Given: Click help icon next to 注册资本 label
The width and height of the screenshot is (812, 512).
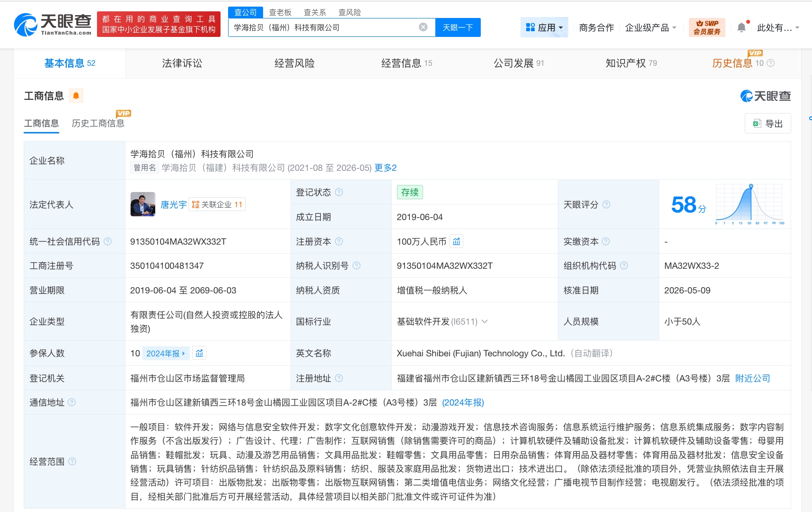Looking at the screenshot, I should [x=339, y=241].
